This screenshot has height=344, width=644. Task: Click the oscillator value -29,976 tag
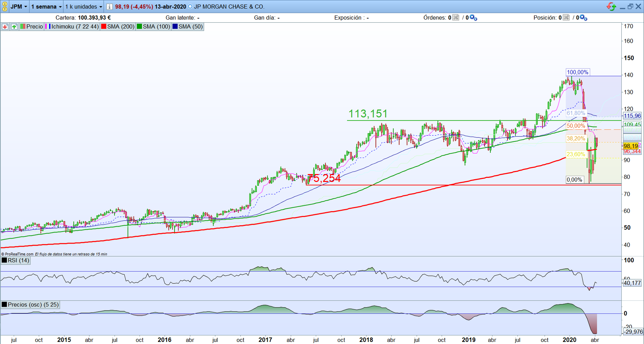coord(633,332)
